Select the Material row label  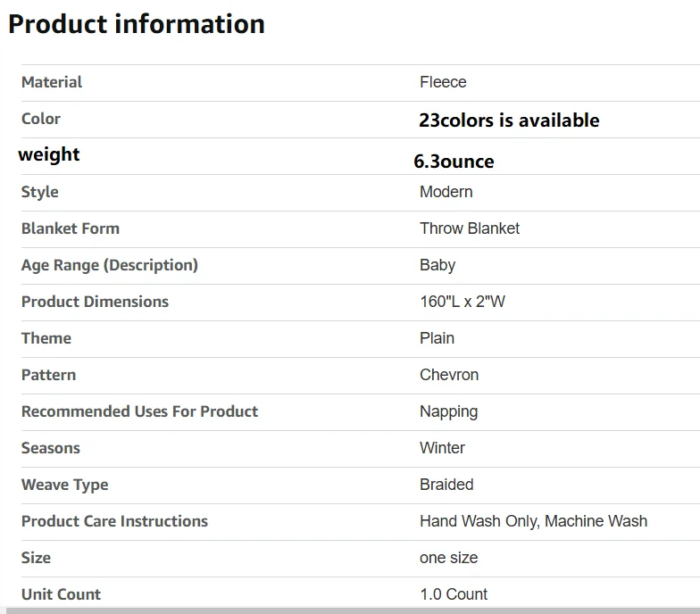tap(52, 82)
